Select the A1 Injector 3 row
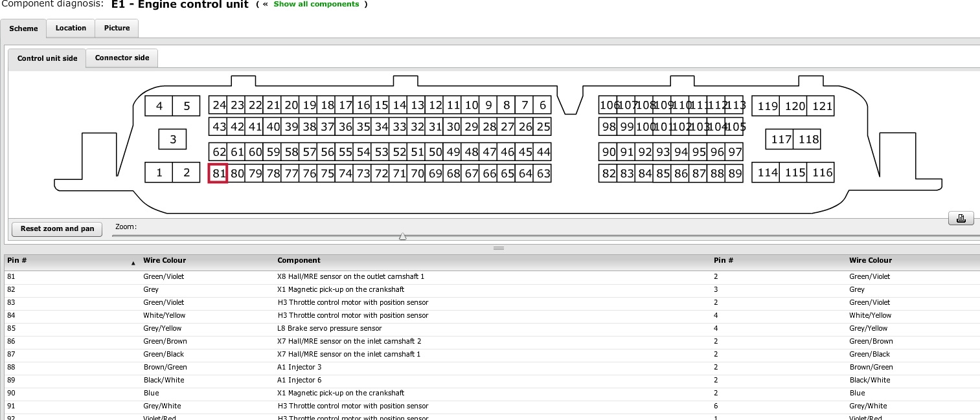 point(492,367)
